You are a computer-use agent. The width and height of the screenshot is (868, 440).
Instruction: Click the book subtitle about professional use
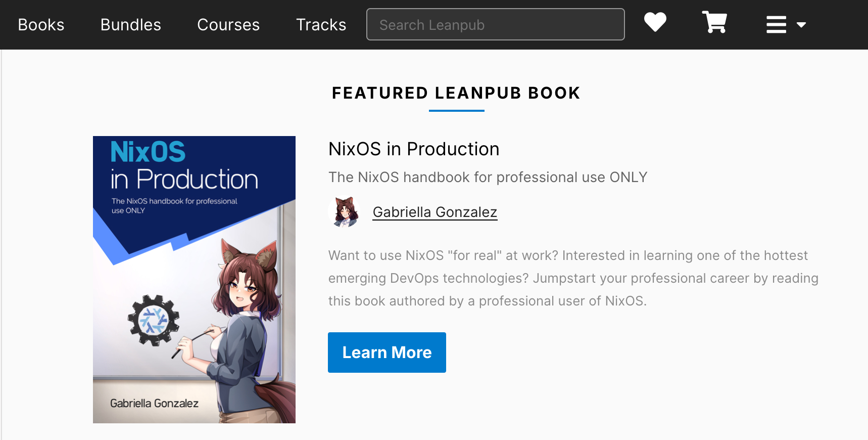(x=487, y=178)
